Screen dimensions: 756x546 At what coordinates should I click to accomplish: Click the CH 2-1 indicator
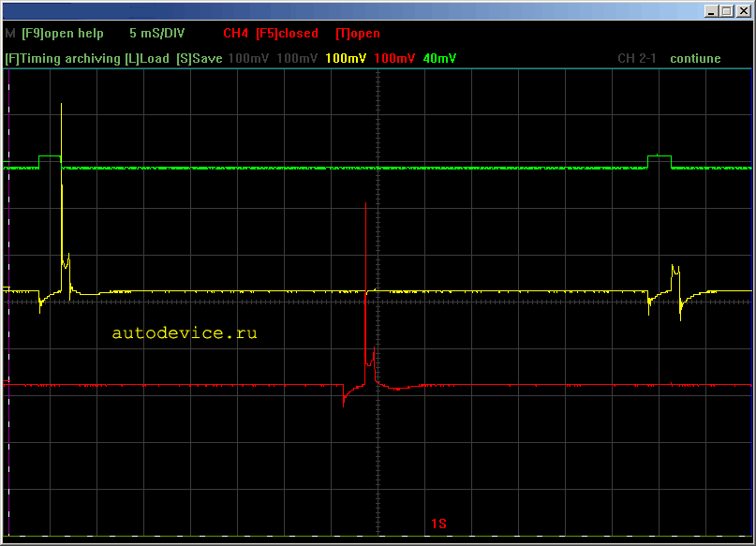637,59
